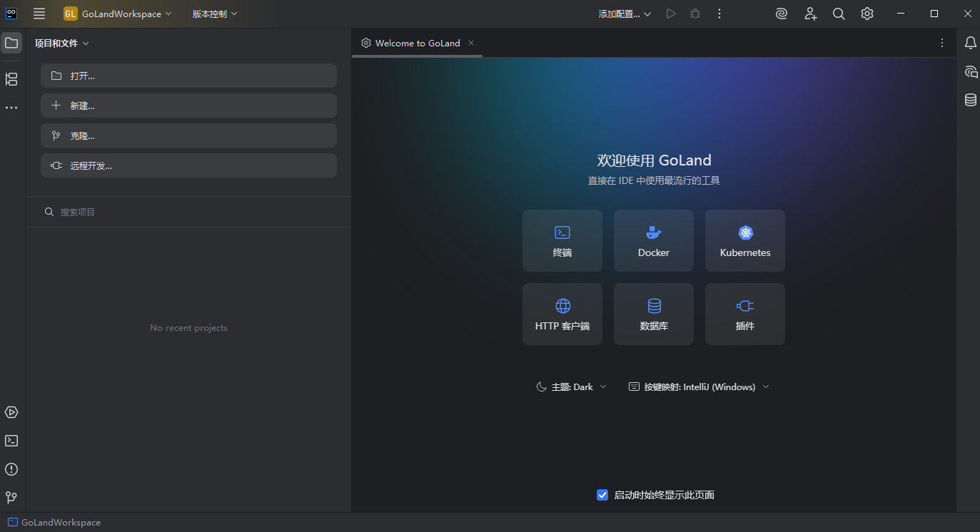This screenshot has width=980, height=532.
Task: Select the Welcome to GoLand tab
Action: pos(418,43)
